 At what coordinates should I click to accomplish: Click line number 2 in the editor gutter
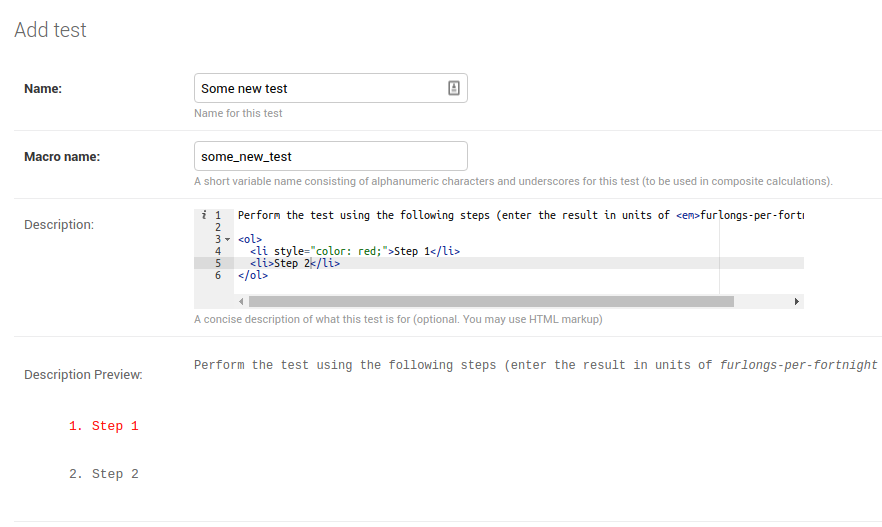pos(218,227)
